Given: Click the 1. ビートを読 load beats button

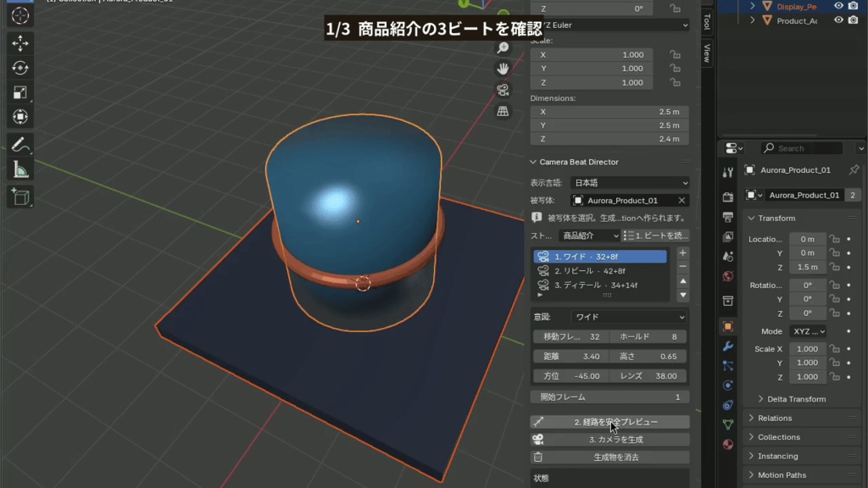Looking at the screenshot, I should [655, 236].
